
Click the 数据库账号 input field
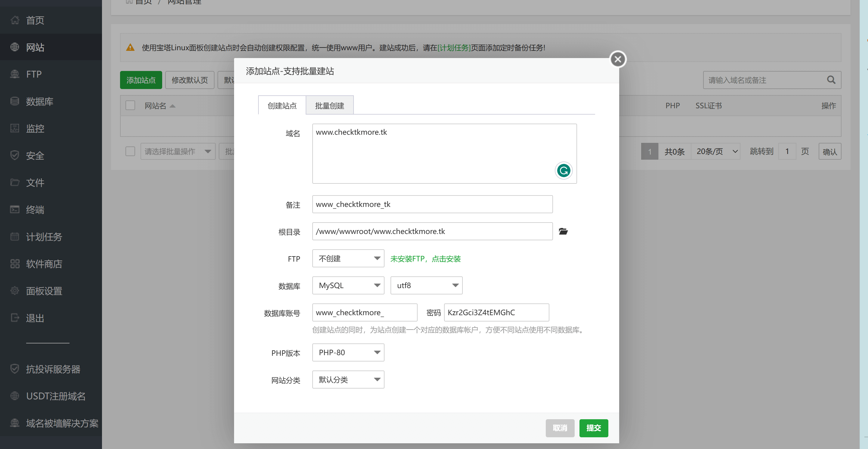[x=365, y=312]
